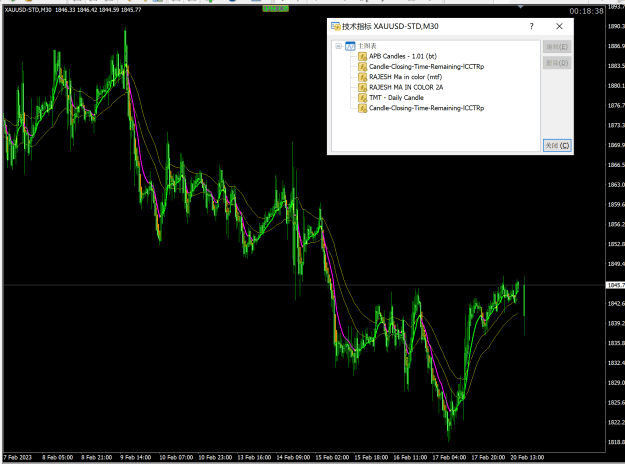Click the 17 Feb 20:00 time axis label
625x464 pixels.
pos(488,457)
